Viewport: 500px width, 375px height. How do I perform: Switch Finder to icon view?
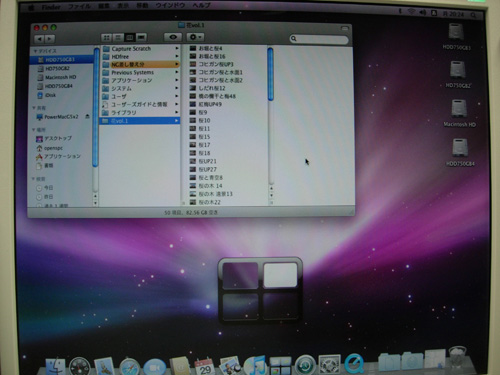click(x=106, y=38)
